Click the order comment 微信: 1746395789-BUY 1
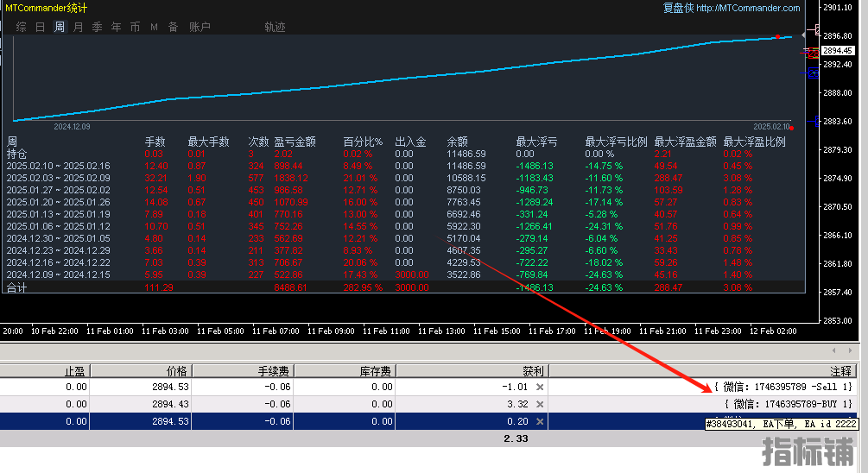Viewport: 868px width, 473px height. pos(789,405)
